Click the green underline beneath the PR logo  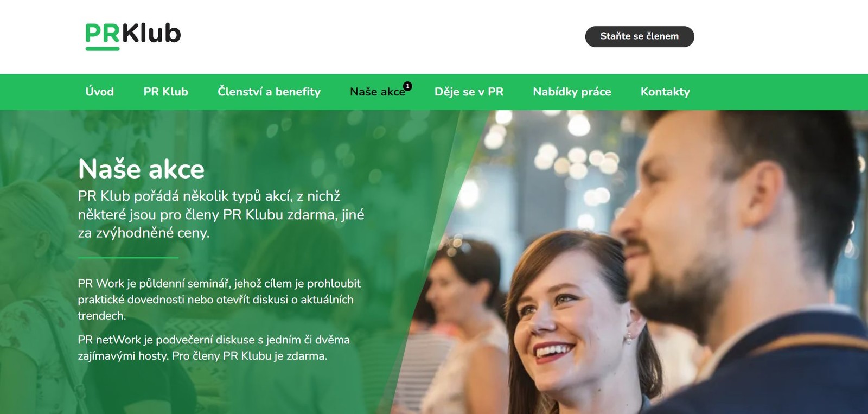(x=103, y=49)
